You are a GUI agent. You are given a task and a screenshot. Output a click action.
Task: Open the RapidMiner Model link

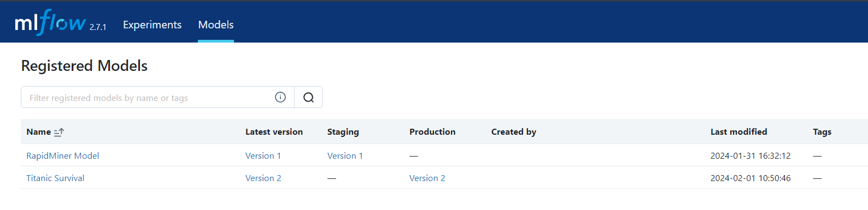pyautogui.click(x=63, y=155)
